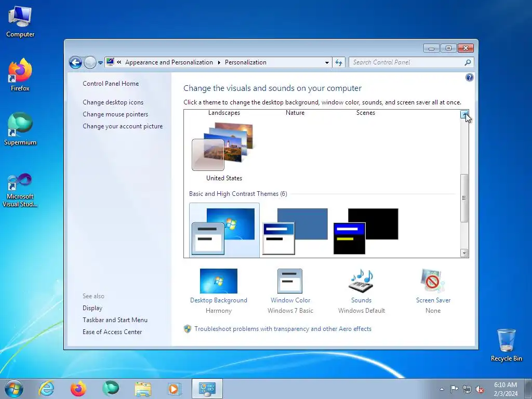Launch Internet Explorer from the taskbar
The width and height of the screenshot is (532, 399).
pos(46,389)
